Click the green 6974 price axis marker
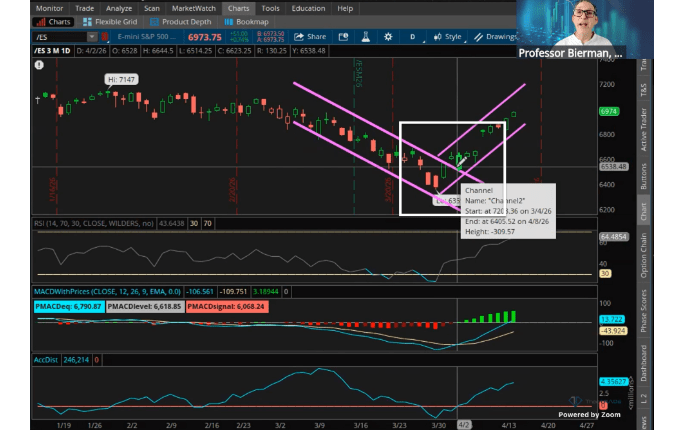Screen dimensions: 673x434 609,112
